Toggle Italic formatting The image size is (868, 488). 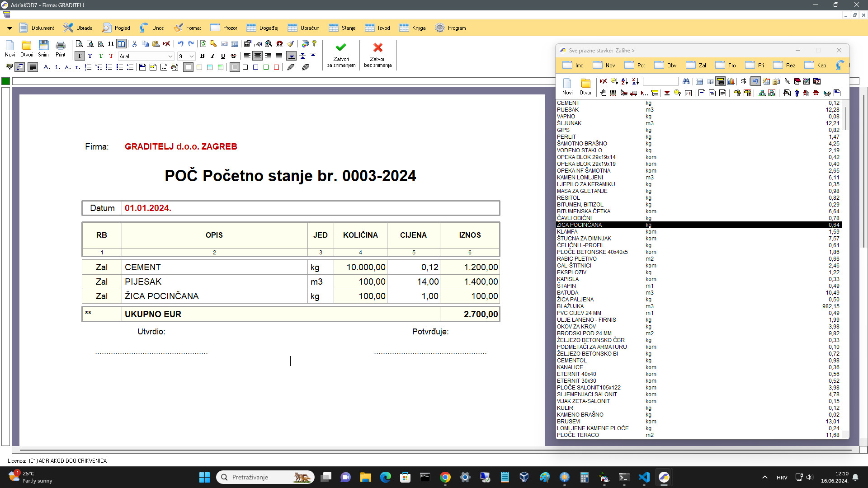(212, 56)
